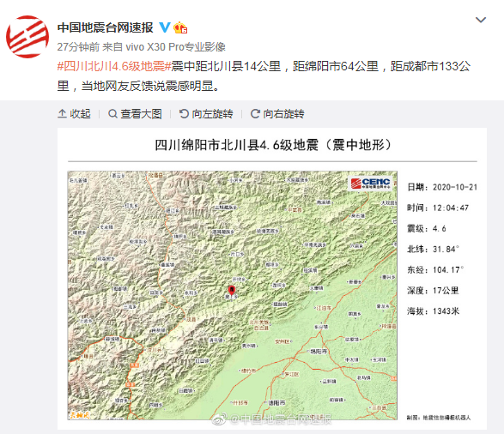Screen dimensions: 504x434
Task: Click the 中国地震台网速报 profile avatar
Action: click(27, 37)
